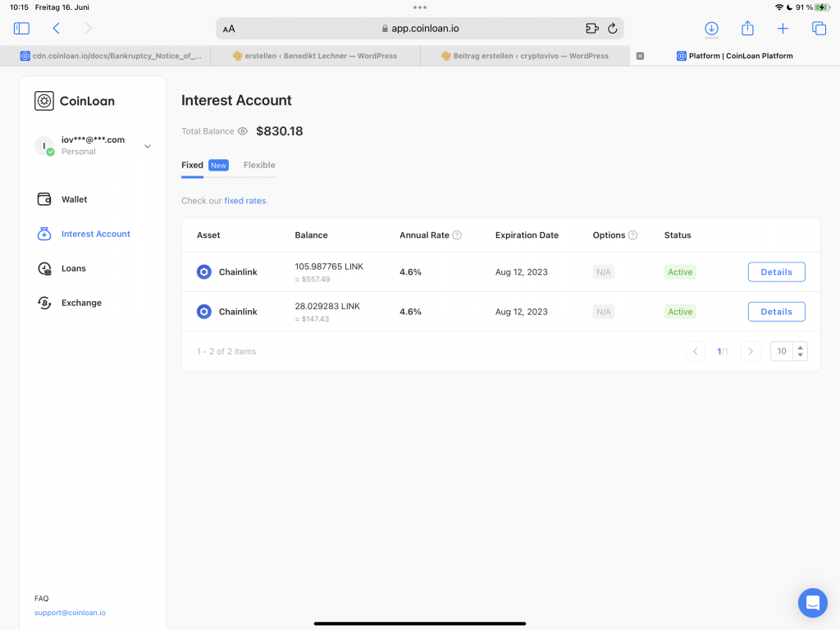This screenshot has width=840, height=630.
Task: Select the Platform | CoinLoan Platform tab
Action: pos(735,56)
